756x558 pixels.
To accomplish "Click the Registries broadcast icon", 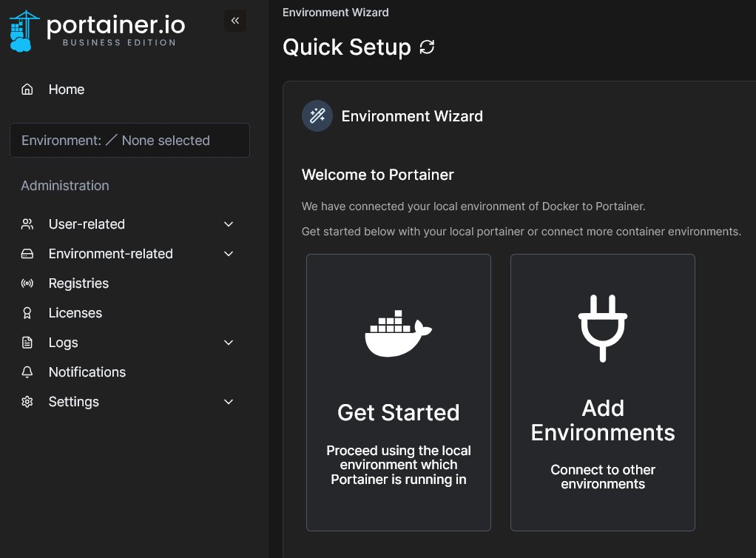I will 27,283.
